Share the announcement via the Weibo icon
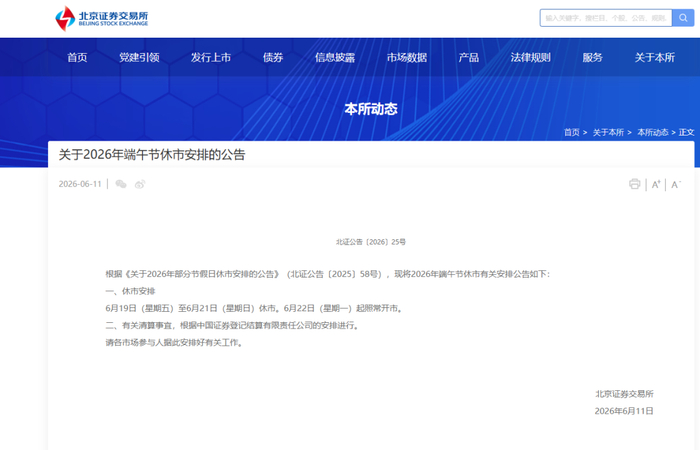This screenshot has width=700, height=450. (140, 184)
